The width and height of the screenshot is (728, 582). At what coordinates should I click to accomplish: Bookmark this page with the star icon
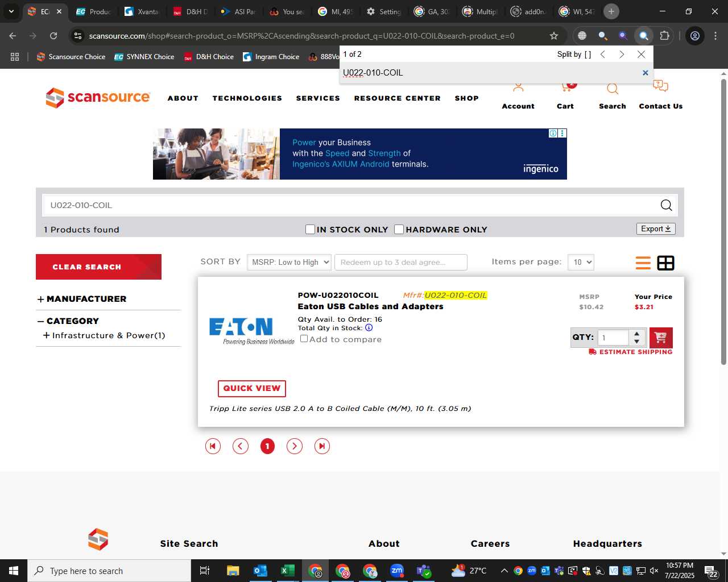(554, 36)
